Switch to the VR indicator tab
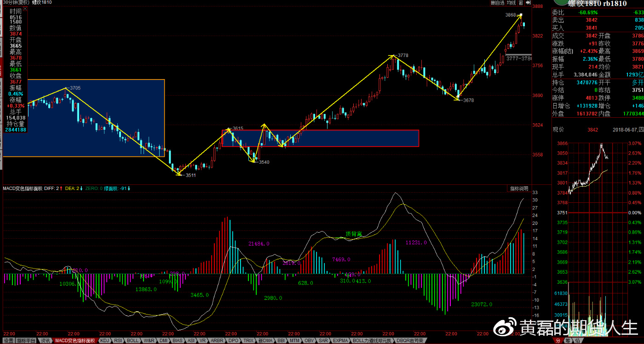 pyautogui.click(x=202, y=341)
